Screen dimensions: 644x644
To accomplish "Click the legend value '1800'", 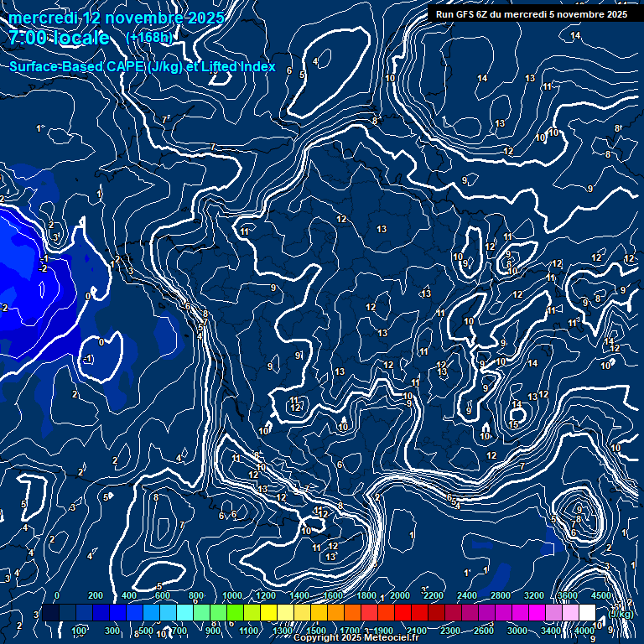I will coord(366,595).
